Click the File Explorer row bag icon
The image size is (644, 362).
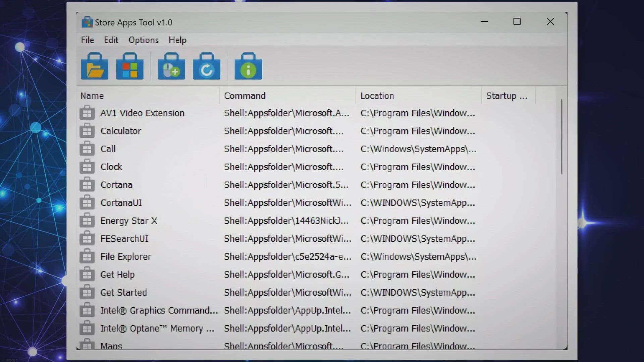87,256
